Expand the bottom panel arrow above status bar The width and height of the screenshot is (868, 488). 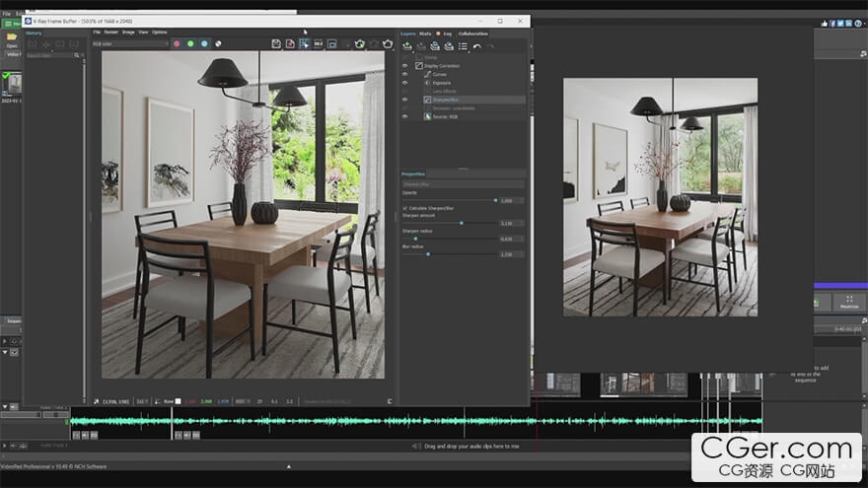[288, 466]
